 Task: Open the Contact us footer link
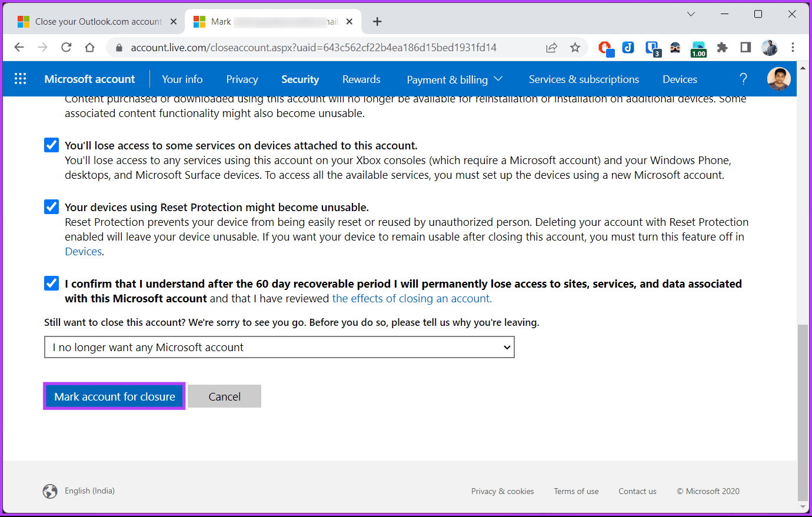tap(637, 491)
